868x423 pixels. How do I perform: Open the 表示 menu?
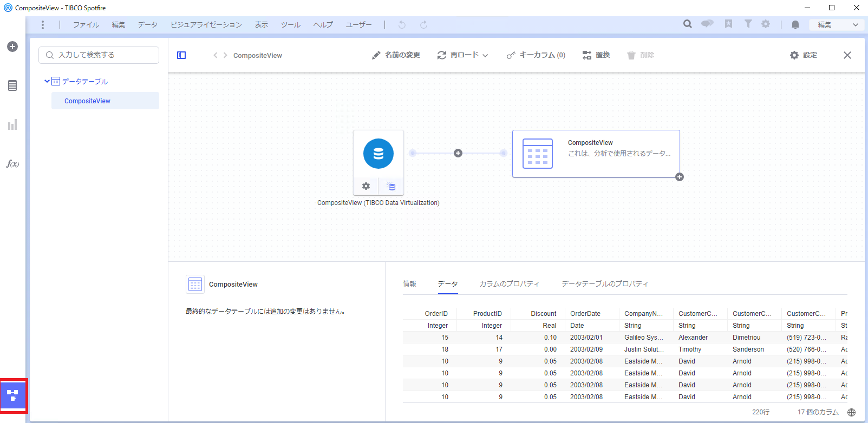pos(262,25)
